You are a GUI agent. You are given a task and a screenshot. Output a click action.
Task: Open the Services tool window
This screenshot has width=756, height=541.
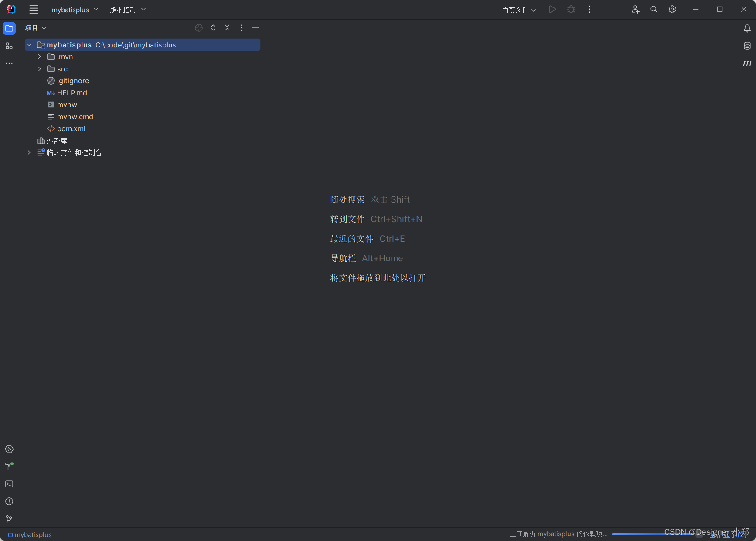[x=9, y=449]
